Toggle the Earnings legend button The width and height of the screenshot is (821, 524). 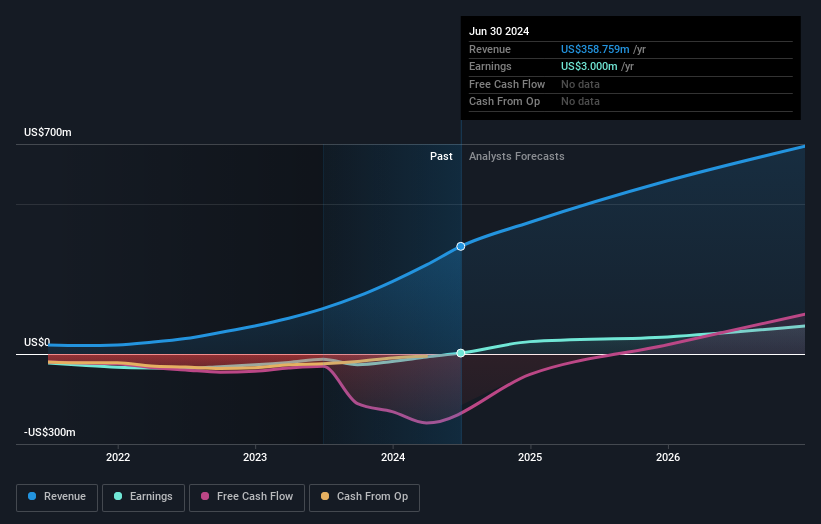143,497
